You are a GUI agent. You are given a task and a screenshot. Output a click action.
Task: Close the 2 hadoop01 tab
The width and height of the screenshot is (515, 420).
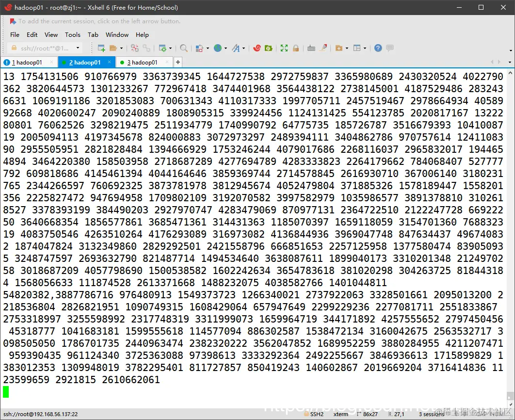tap(110, 62)
